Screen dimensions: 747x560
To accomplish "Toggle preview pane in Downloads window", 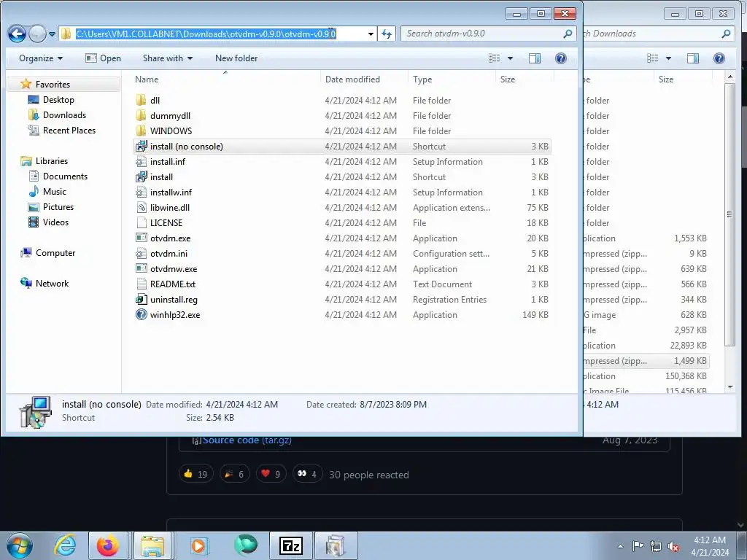I will point(693,58).
